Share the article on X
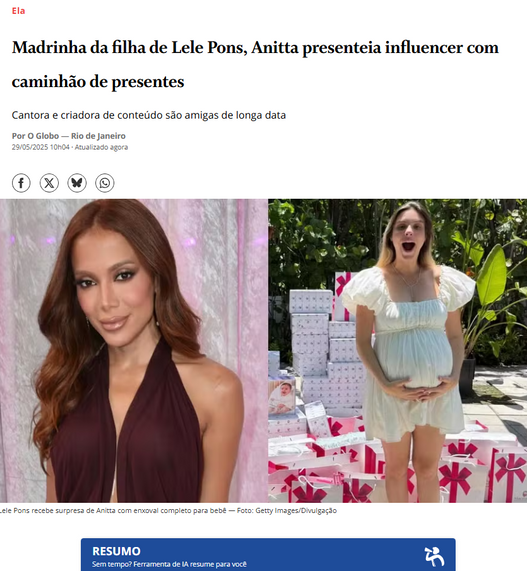Viewport: 527px width, 571px height. tap(49, 183)
